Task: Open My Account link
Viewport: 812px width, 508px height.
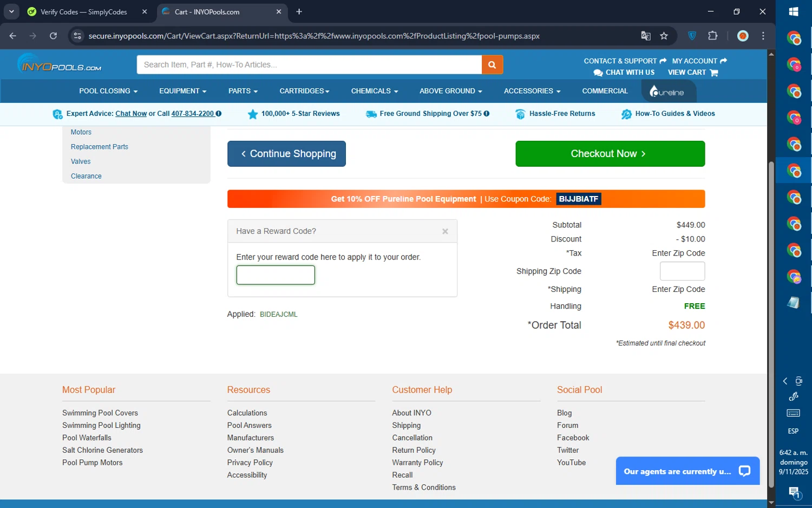Action: tap(699, 61)
